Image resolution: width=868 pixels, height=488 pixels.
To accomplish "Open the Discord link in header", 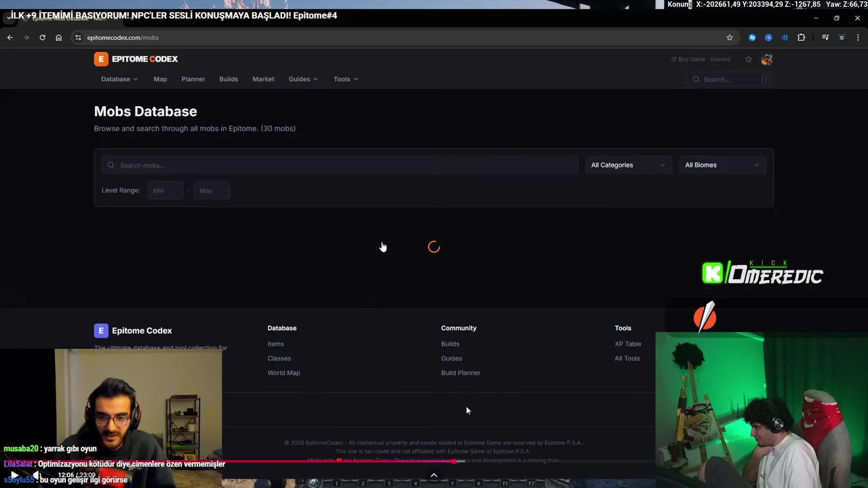I will 720,60.
